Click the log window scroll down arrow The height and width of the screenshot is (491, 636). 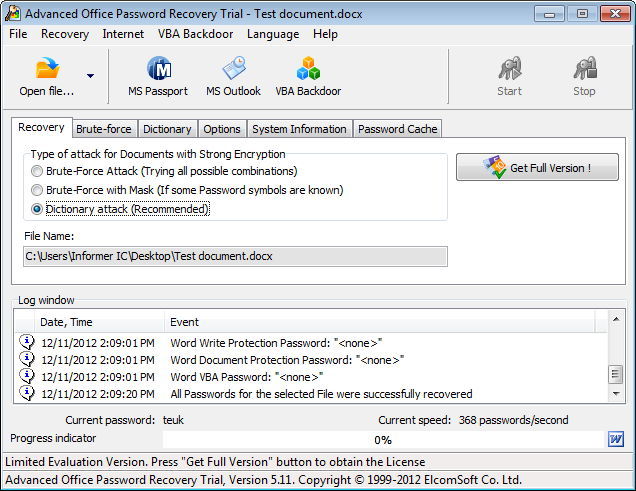[616, 393]
